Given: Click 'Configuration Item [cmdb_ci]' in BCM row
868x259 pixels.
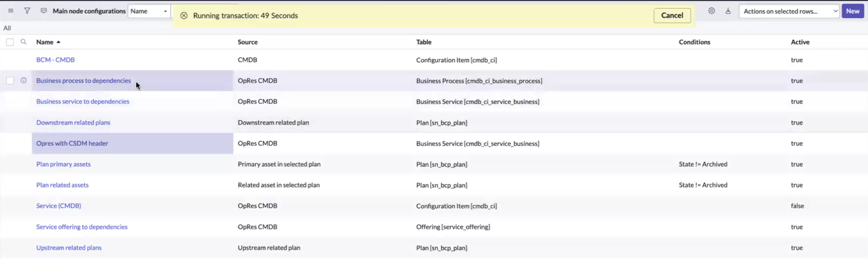Looking at the screenshot, I should click(457, 60).
